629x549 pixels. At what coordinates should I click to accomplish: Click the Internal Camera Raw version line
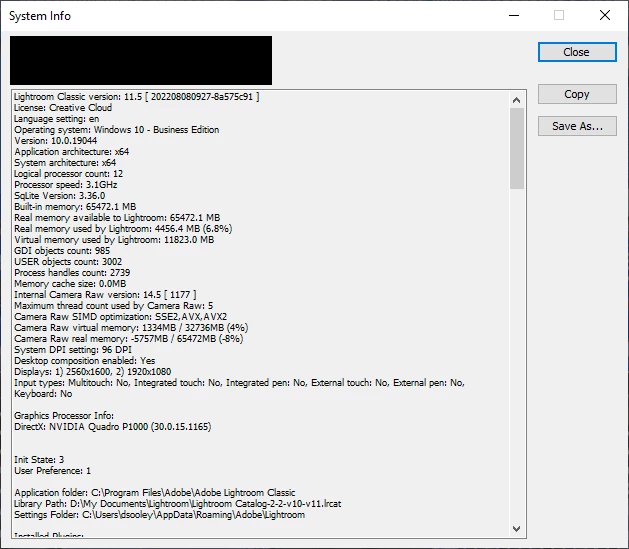(x=105, y=295)
